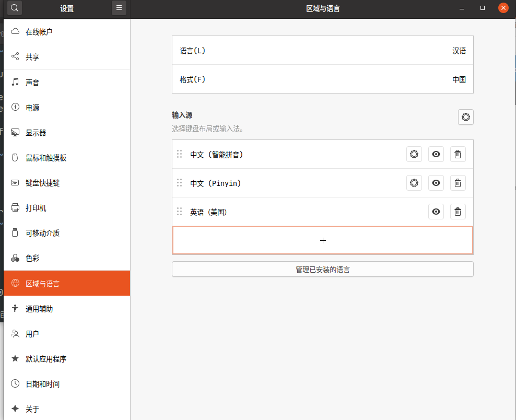The width and height of the screenshot is (516, 420).
Task: Add a new input source with plus button
Action: 323,240
